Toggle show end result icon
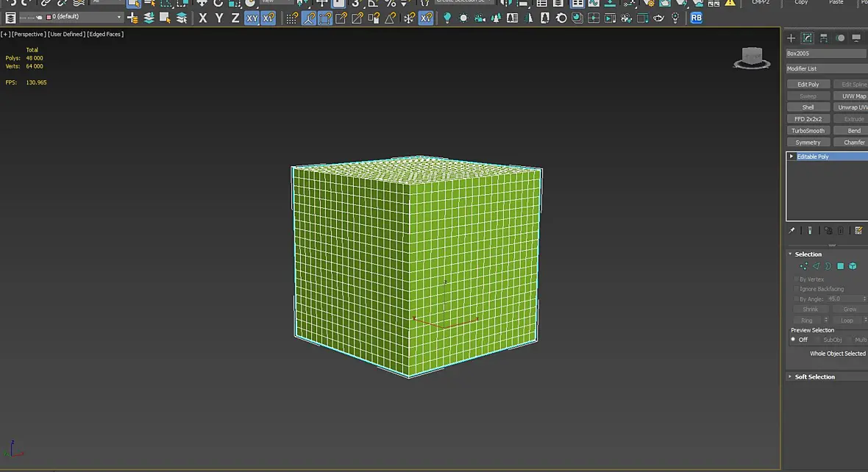Viewport: 868px width, 472px height. pos(810,231)
